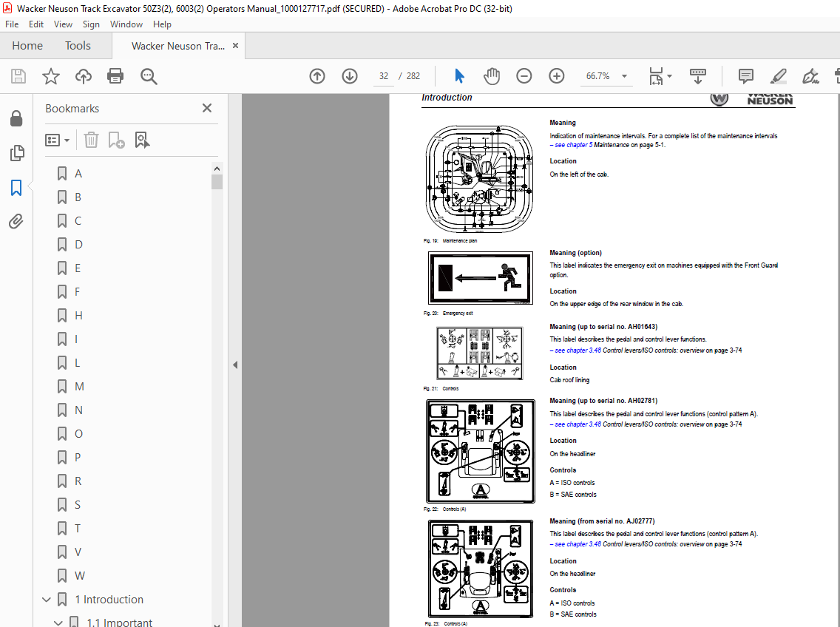Viewport: 840px width, 627px height.
Task: Switch to the Tools tab
Action: coord(78,46)
